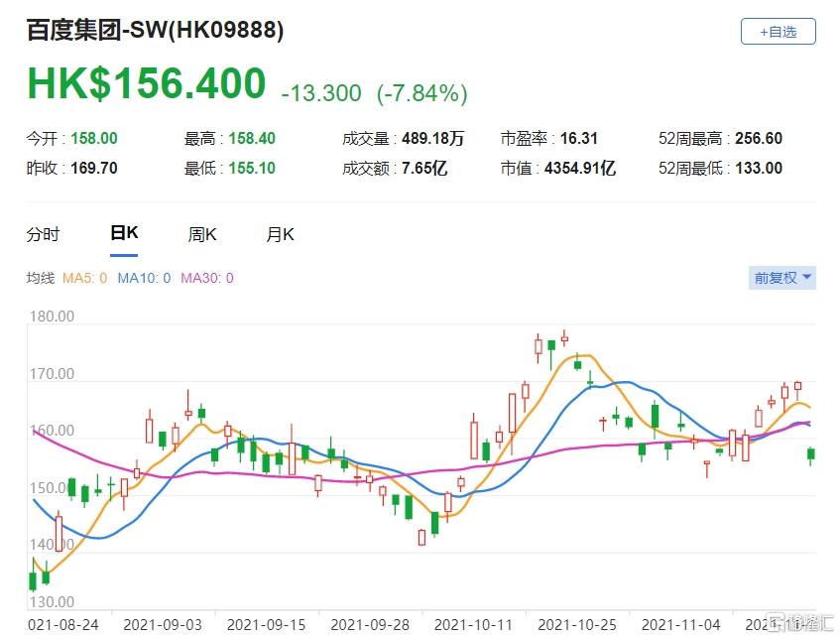The width and height of the screenshot is (840, 639).
Task: Add stock to watchlist with +自选
Action: click(778, 32)
